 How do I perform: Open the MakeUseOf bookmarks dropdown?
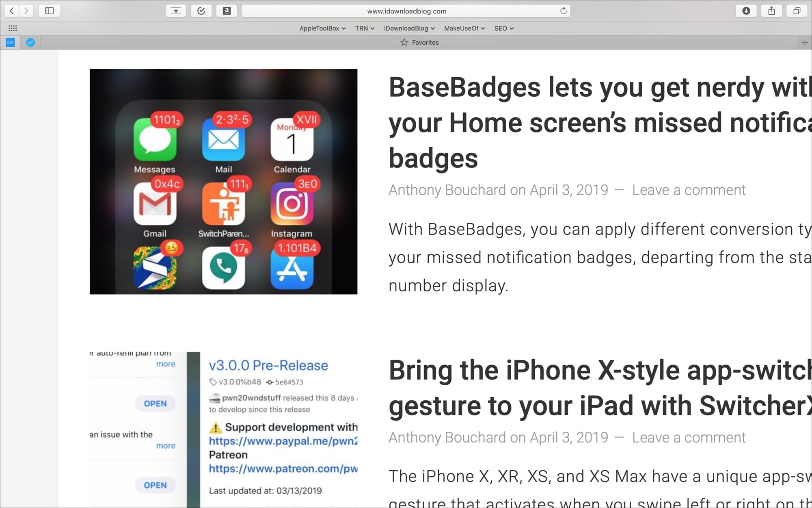tap(464, 28)
